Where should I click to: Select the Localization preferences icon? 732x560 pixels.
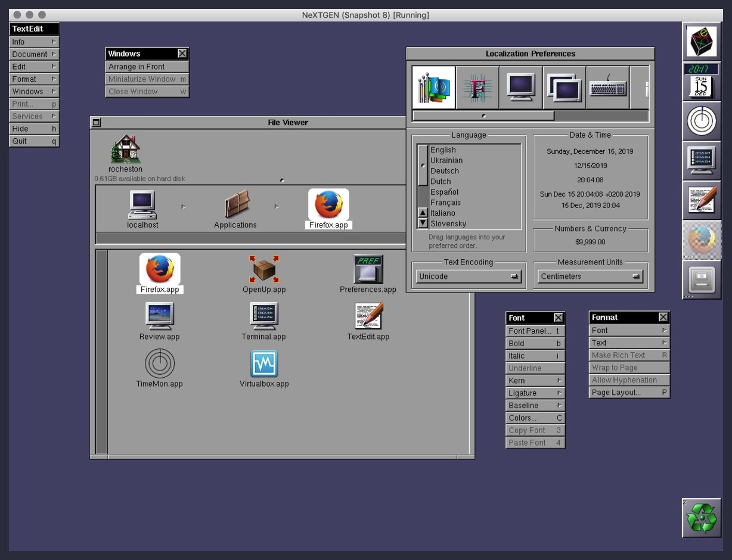point(434,88)
